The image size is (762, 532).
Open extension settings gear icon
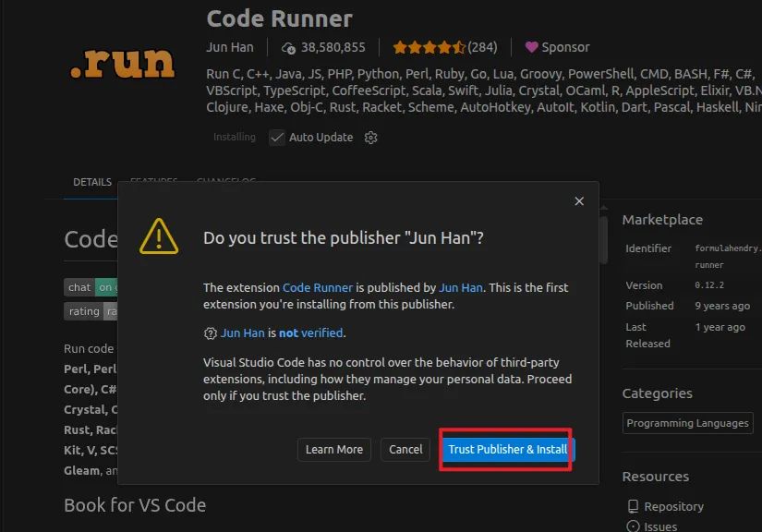[x=370, y=138]
